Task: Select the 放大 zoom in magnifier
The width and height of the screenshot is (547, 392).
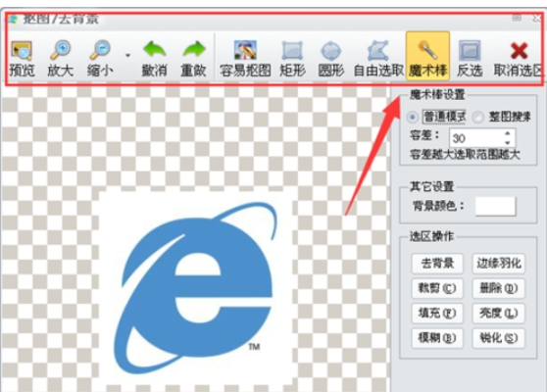Action: pos(61,59)
